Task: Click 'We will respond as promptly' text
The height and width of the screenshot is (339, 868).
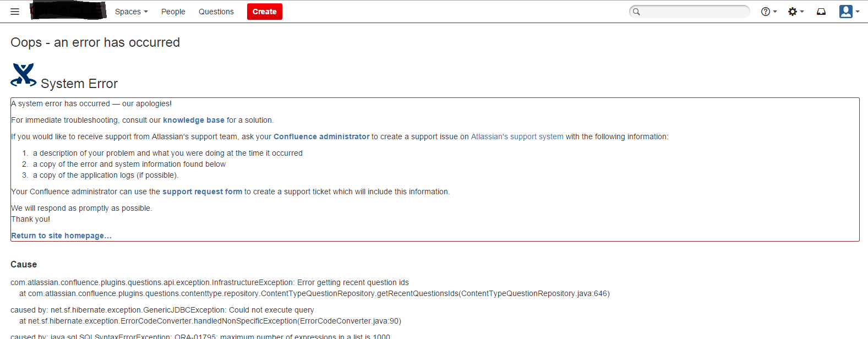Action: click(x=81, y=208)
